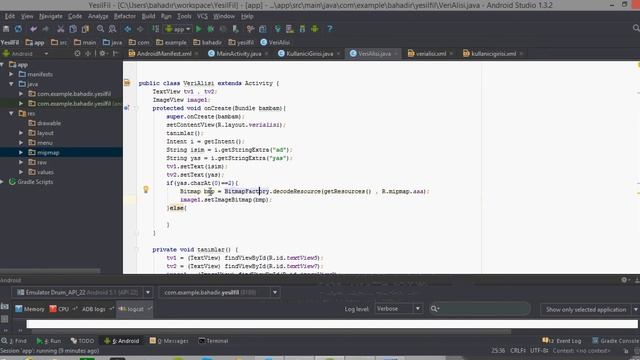The image size is (640, 360).
Task: Open the Event Log button
Action: coord(562,341)
